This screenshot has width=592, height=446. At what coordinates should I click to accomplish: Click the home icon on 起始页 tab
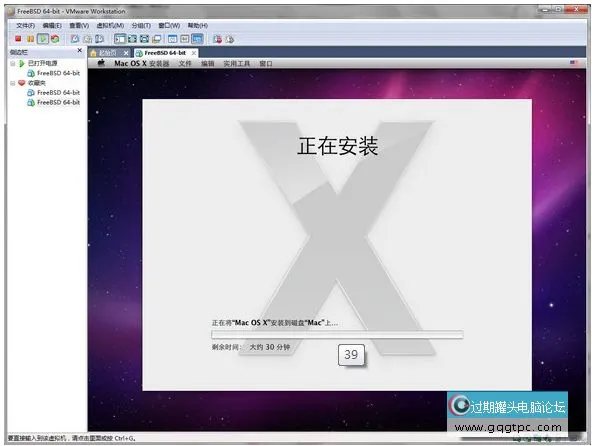(93, 53)
